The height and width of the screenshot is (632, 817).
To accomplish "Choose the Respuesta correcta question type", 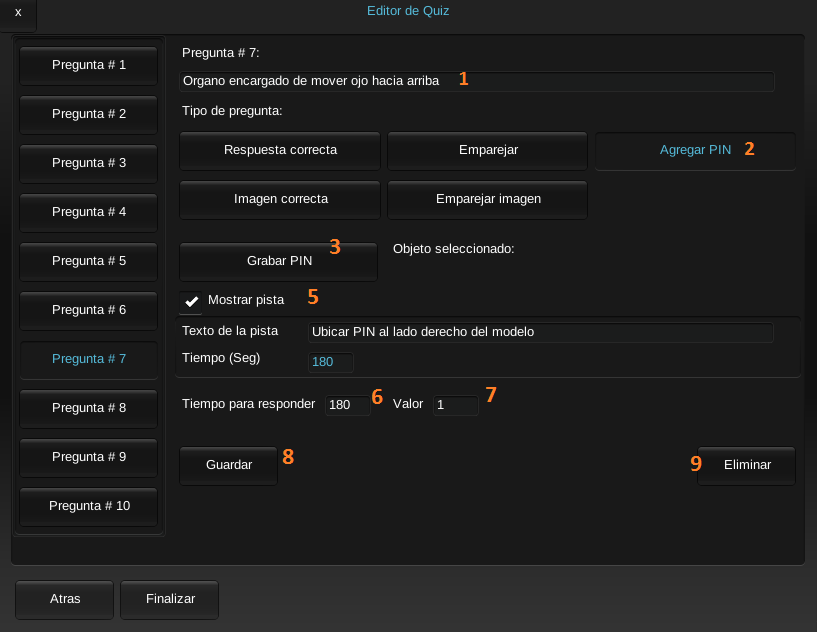I will coord(280,151).
